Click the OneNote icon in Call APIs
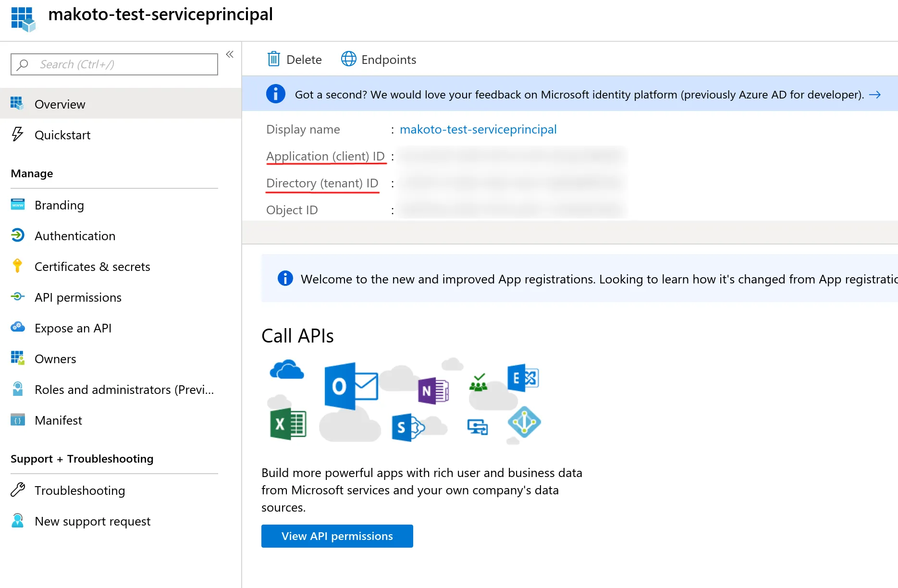 (x=433, y=391)
